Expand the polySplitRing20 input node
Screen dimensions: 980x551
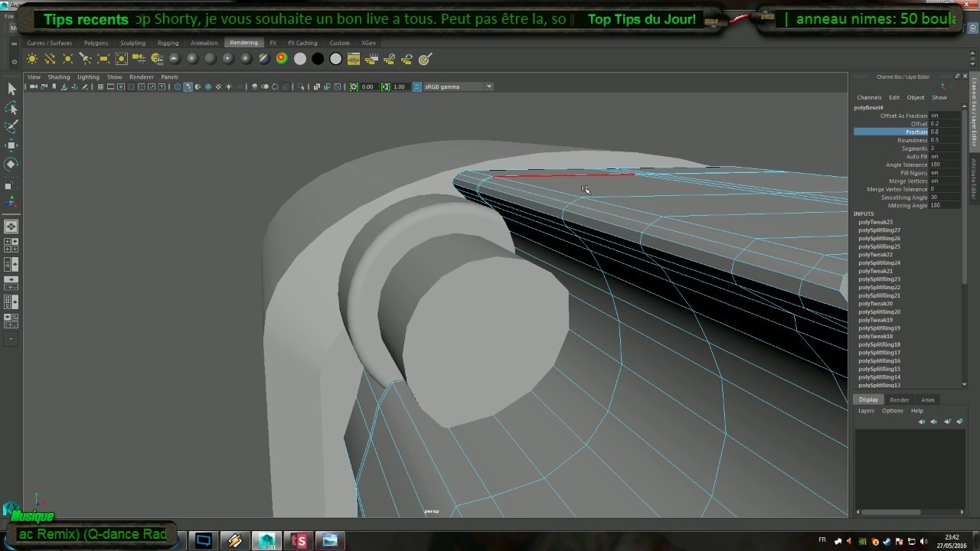tap(879, 312)
